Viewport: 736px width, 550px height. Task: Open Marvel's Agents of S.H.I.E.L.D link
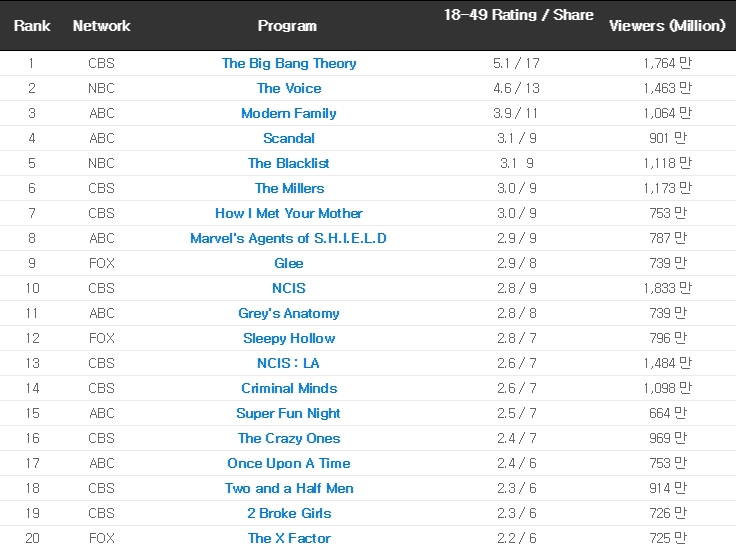[289, 238]
